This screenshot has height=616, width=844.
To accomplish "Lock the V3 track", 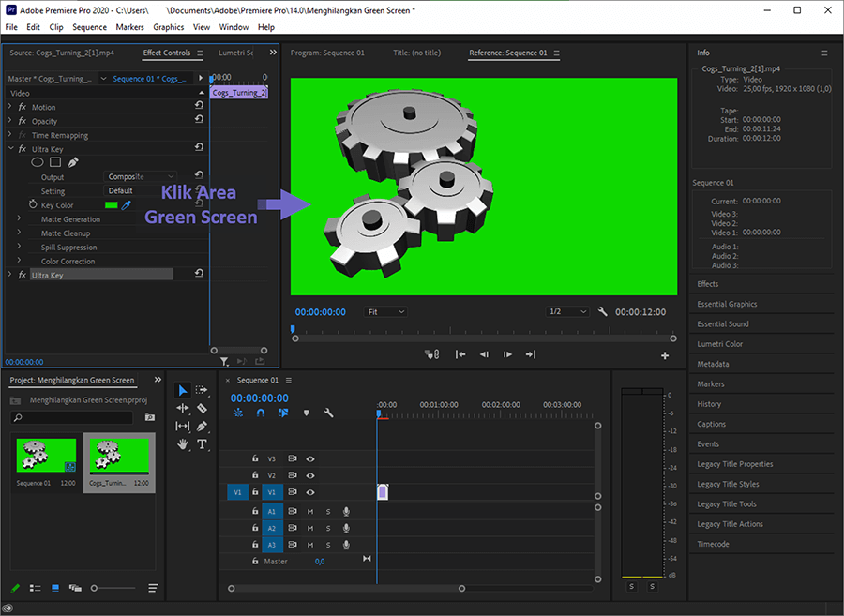I will tap(255, 458).
